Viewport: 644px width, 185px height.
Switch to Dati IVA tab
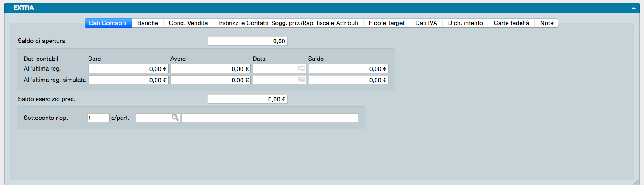tap(426, 23)
